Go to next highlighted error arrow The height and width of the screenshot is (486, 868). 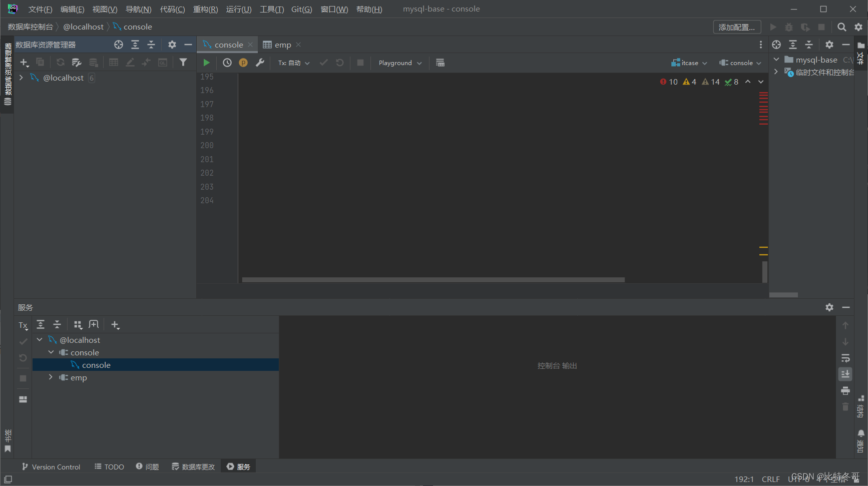(x=761, y=82)
